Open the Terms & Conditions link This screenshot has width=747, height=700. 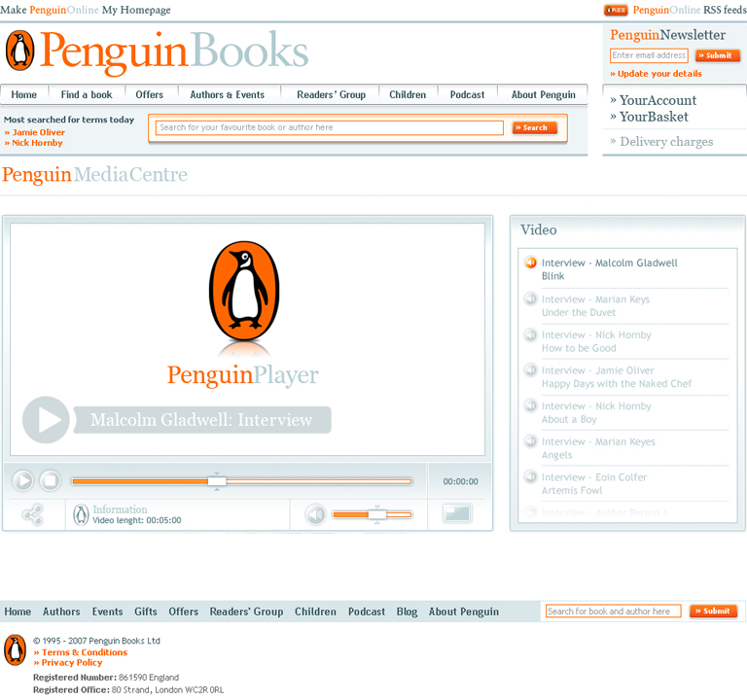pos(84,652)
